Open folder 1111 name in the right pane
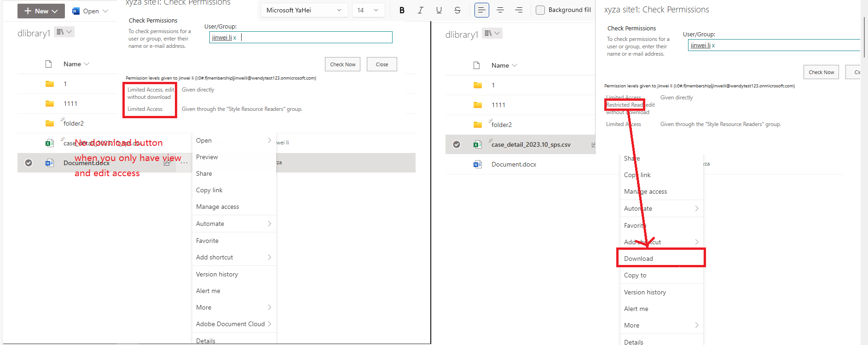Viewport: 868px width, 345px height. [498, 105]
